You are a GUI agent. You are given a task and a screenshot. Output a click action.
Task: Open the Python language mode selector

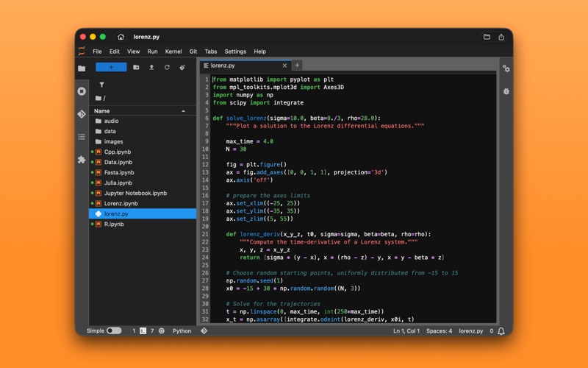point(182,331)
